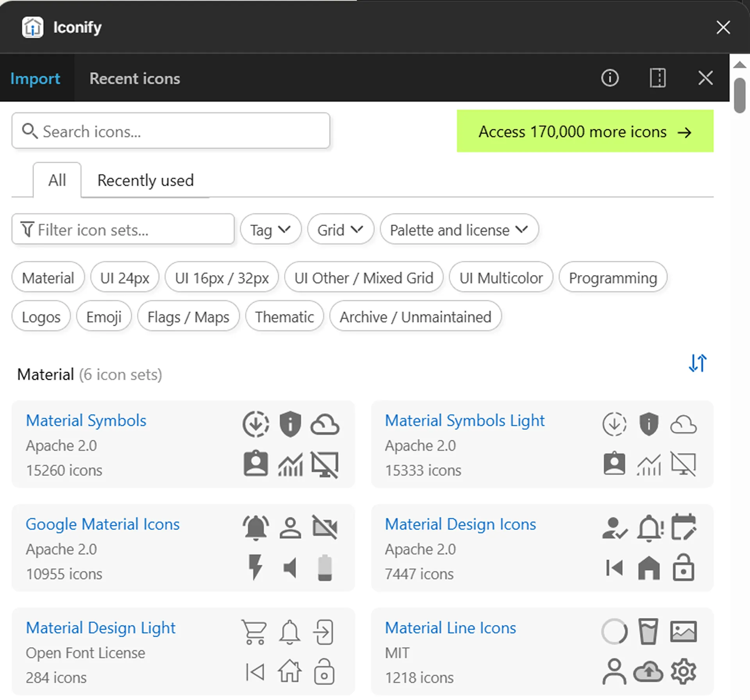Toggle the Emoji filter chip
This screenshot has width=750, height=700.
pos(104,317)
